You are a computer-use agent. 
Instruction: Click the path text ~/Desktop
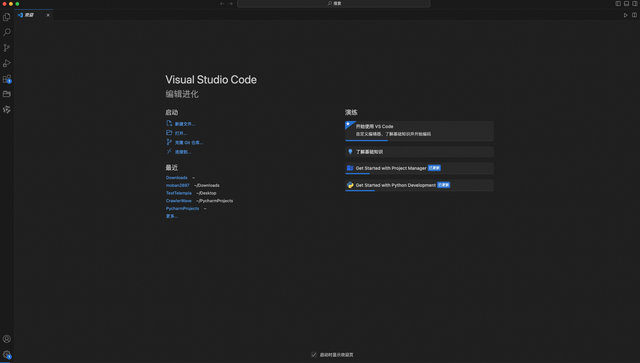click(206, 193)
